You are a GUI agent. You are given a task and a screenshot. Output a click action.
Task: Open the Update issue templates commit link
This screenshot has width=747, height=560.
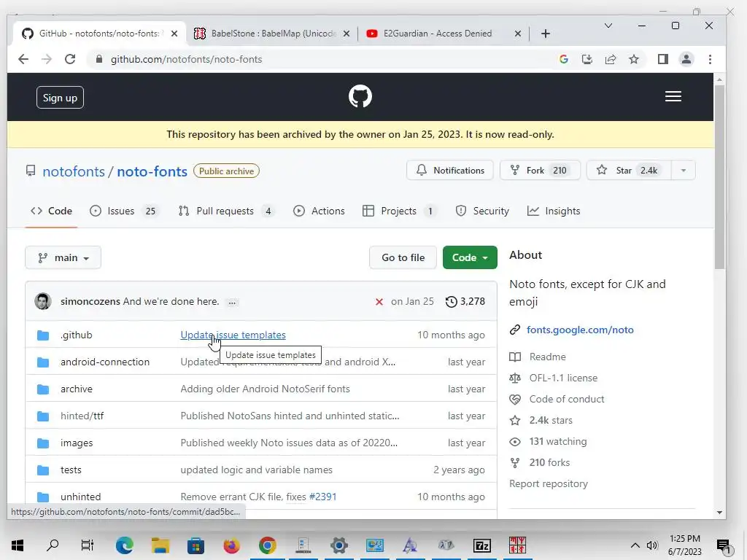coord(233,335)
